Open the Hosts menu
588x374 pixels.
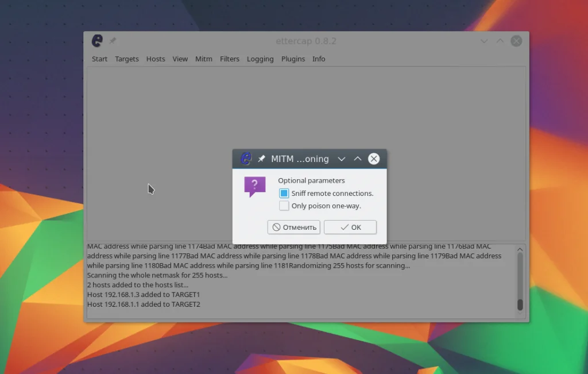(156, 59)
